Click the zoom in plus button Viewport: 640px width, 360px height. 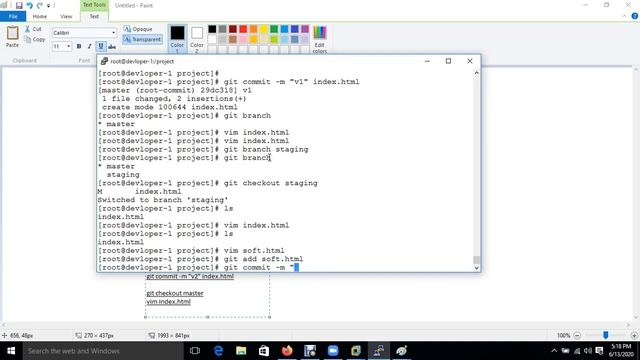tap(634, 336)
